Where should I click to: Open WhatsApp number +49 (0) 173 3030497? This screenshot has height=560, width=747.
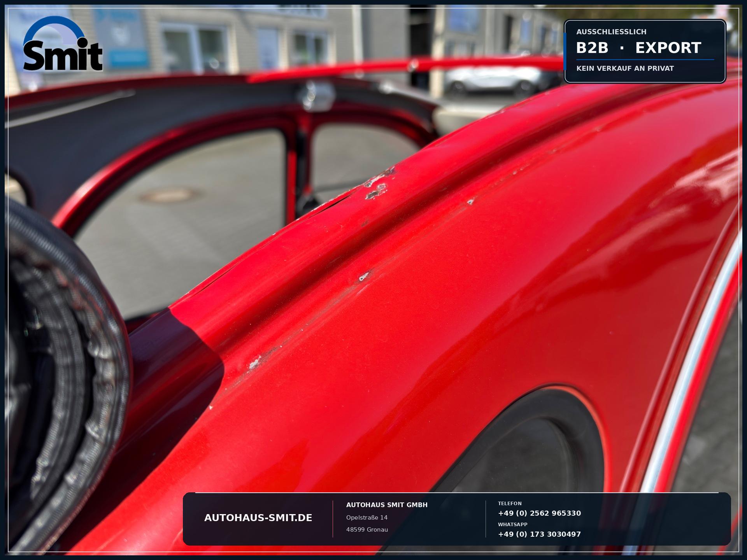(539, 534)
